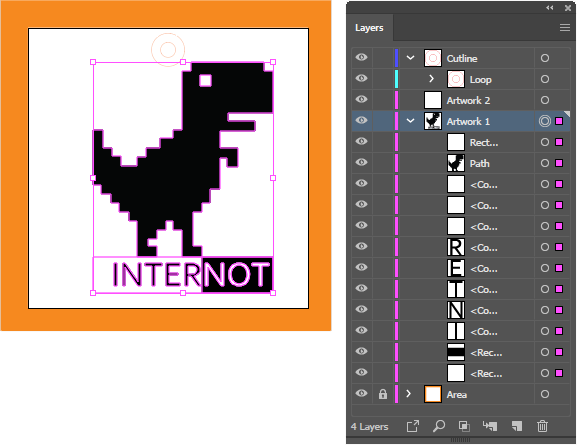
Task: Hide the Cutline layer via eye icon
Action: click(361, 57)
